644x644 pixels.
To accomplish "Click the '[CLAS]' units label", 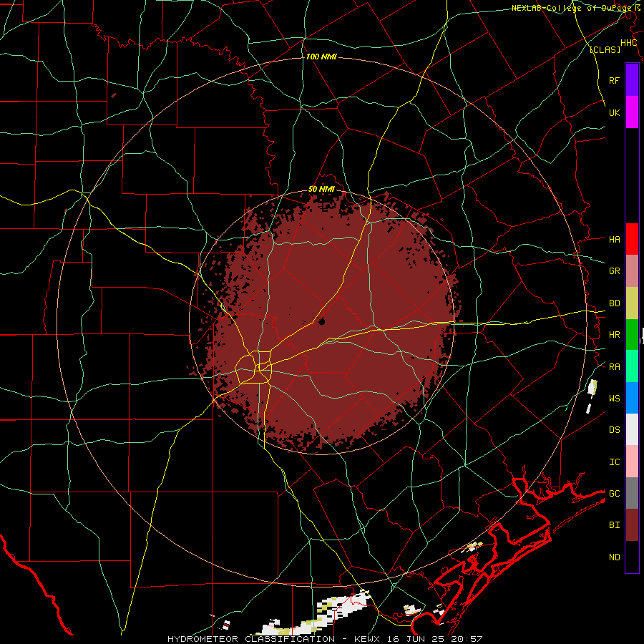I will [605, 49].
